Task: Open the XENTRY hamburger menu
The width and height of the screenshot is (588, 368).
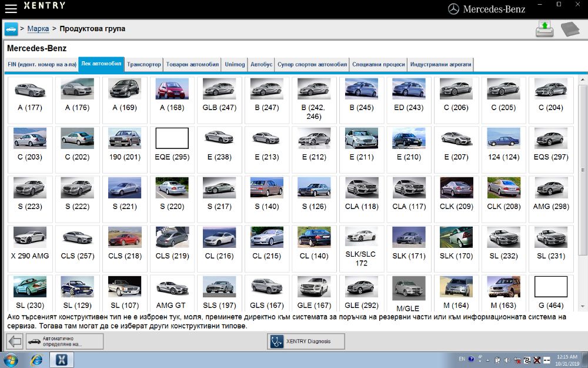Action: [x=11, y=8]
